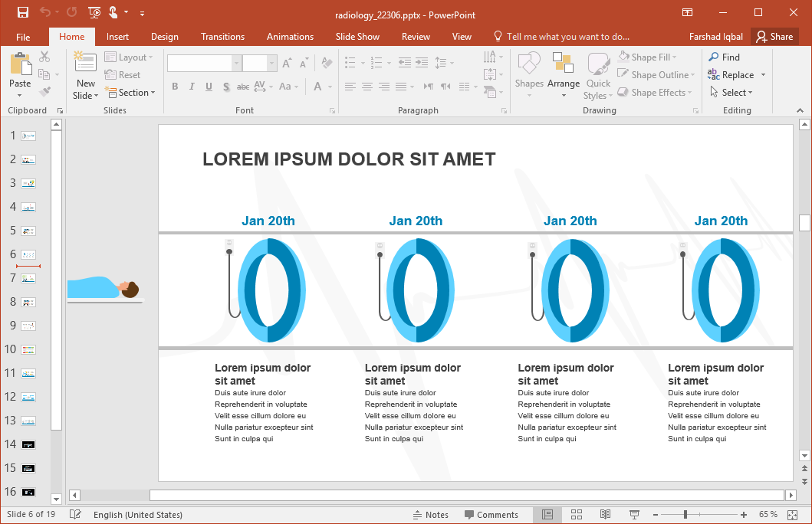
Task: Expand the Section dropdown
Action: 136,93
